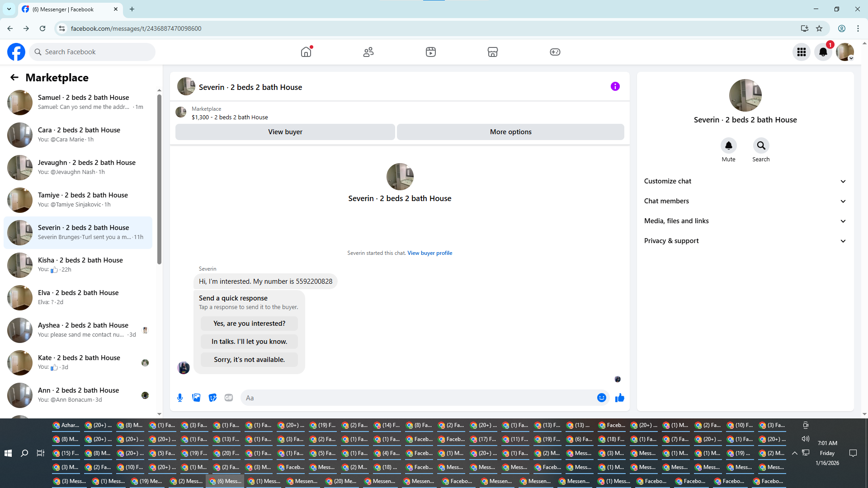Expand the Customize chat section
Screen dimensions: 868x488
click(745, 181)
